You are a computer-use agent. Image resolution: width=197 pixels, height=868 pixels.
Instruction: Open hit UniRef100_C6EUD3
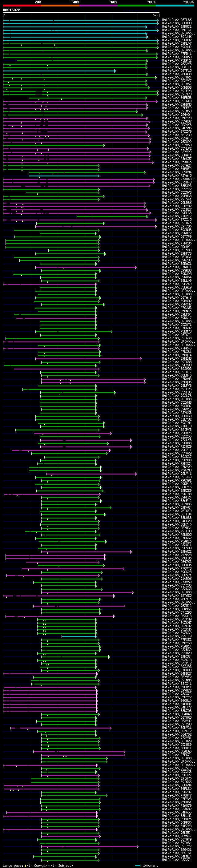(177, 23)
